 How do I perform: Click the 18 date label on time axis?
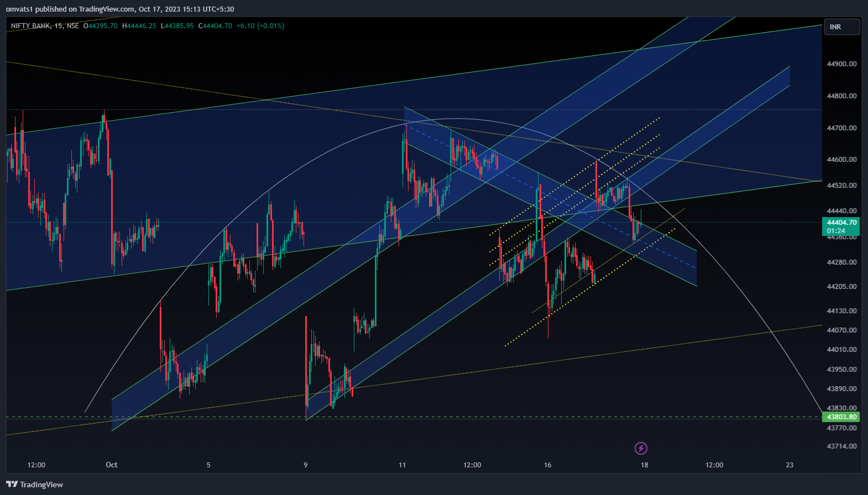644,465
